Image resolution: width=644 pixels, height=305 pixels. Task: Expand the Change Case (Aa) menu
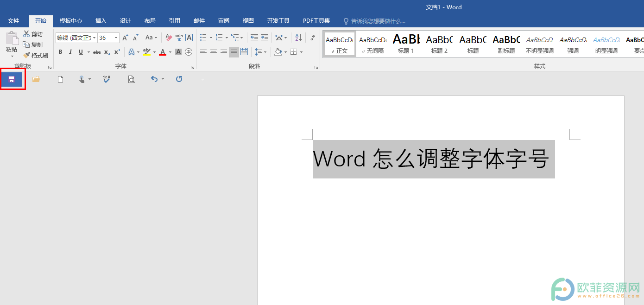click(152, 38)
